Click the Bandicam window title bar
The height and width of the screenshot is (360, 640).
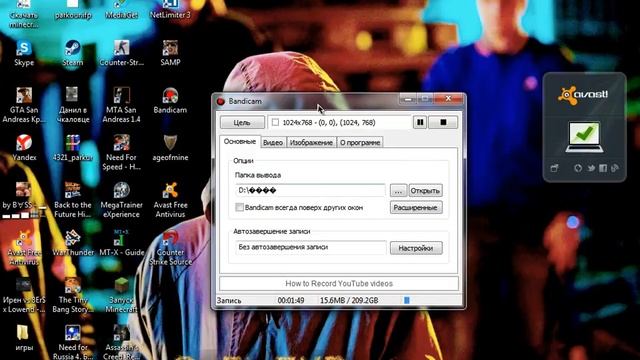pyautogui.click(x=306, y=101)
